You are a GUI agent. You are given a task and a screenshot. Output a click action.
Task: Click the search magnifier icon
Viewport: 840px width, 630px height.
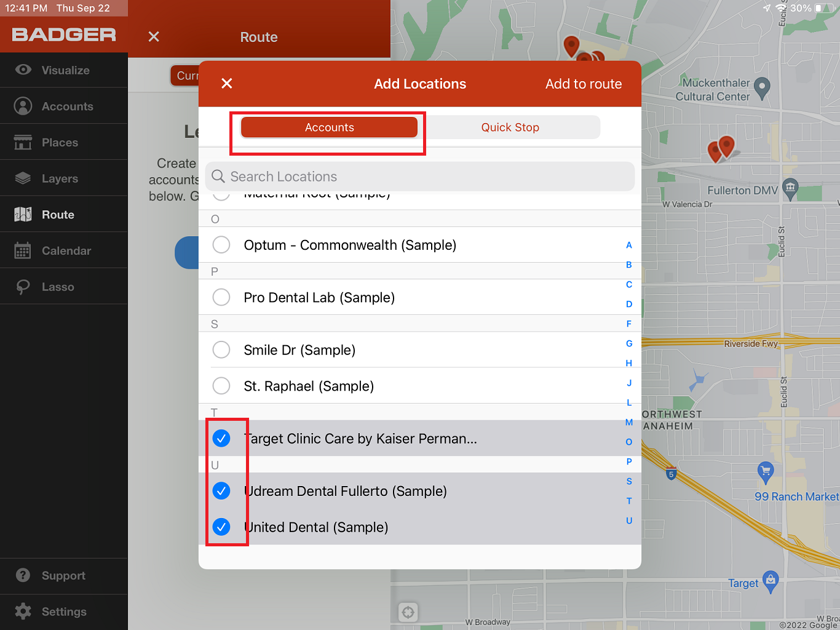218,177
